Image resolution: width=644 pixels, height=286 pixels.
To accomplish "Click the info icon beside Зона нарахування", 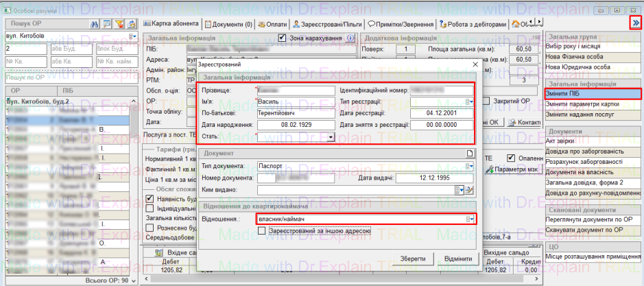I will [x=350, y=38].
